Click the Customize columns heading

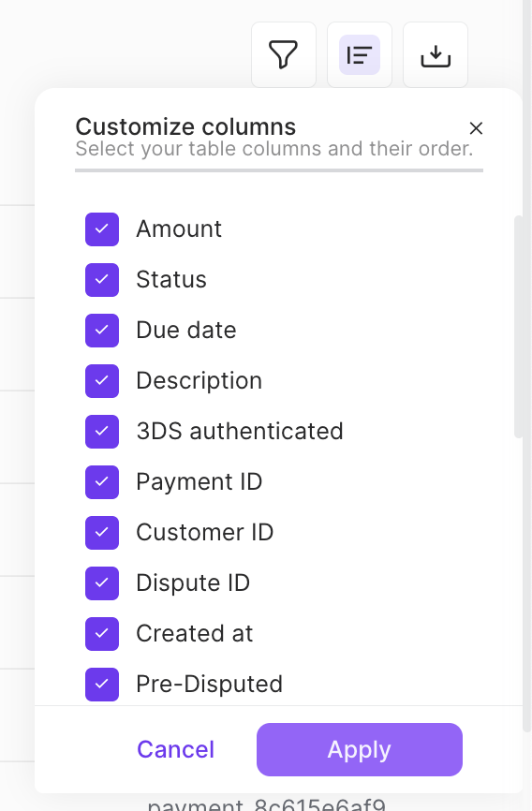click(x=185, y=126)
